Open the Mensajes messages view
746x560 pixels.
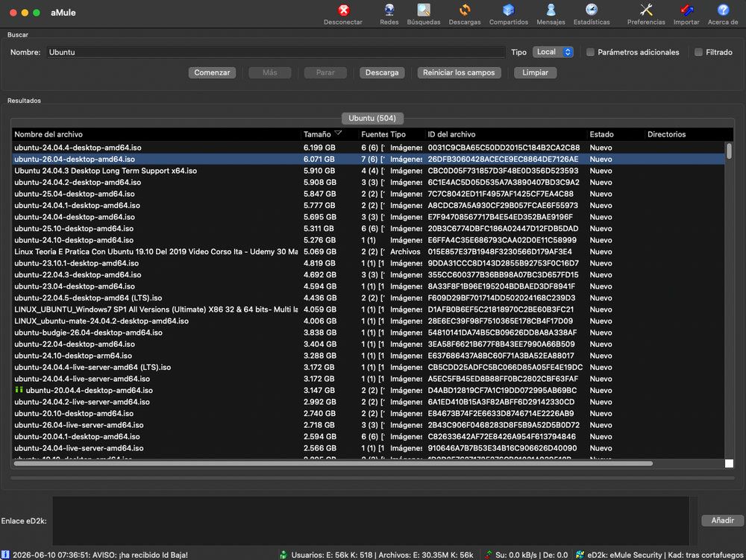tap(551, 14)
